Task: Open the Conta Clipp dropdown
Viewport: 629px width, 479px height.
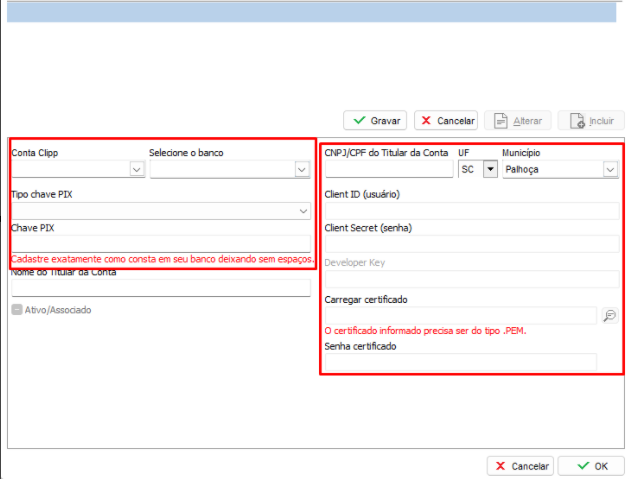Action: [x=136, y=170]
